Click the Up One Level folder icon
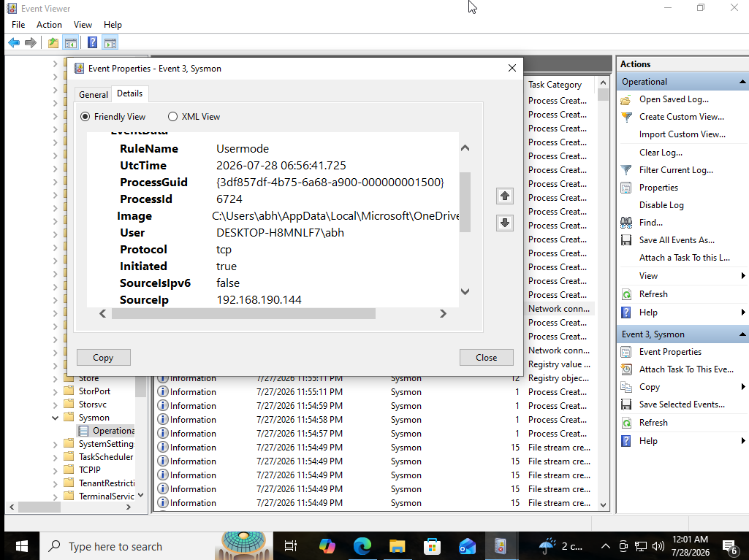The height and width of the screenshot is (560, 749). [53, 43]
